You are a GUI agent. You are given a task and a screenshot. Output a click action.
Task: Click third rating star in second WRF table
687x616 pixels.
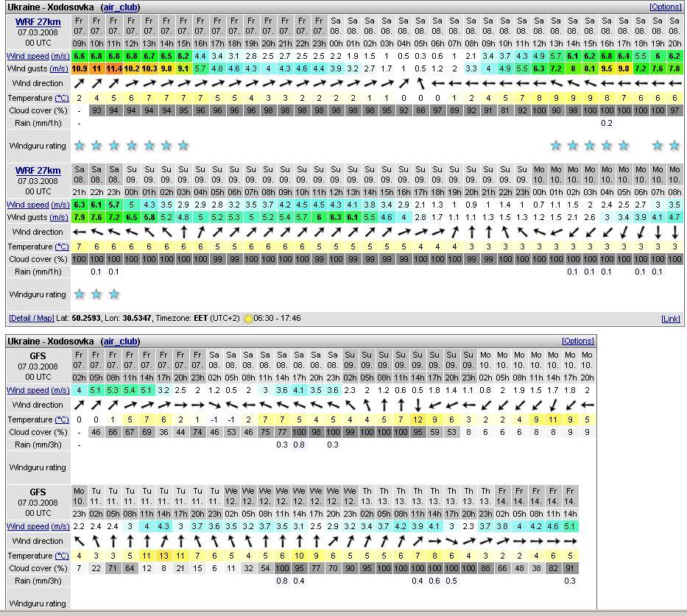113,294
